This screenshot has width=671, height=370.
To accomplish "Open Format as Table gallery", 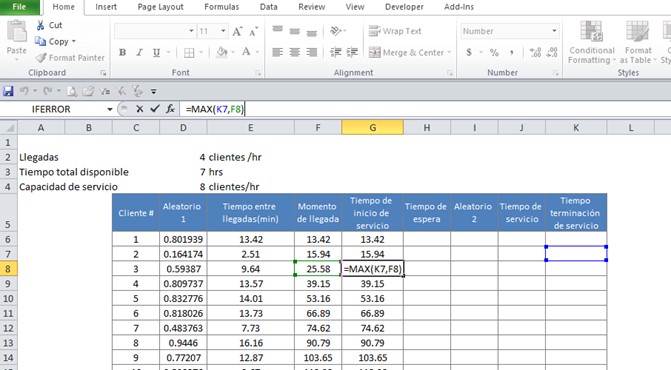I will point(638,42).
